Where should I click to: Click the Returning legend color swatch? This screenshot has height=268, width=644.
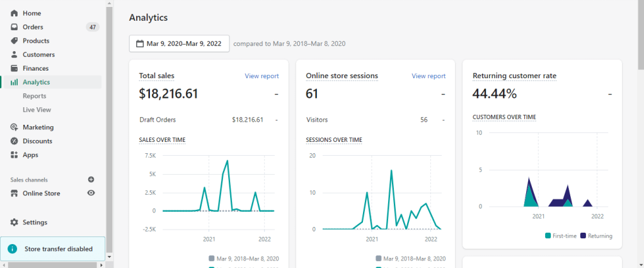[x=583, y=236]
